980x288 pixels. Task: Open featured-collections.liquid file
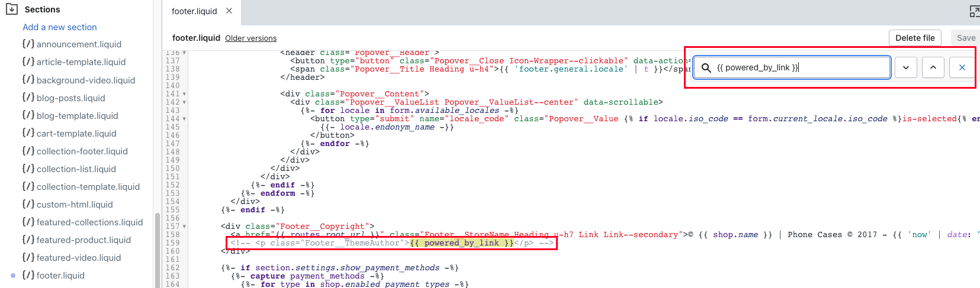(90, 222)
